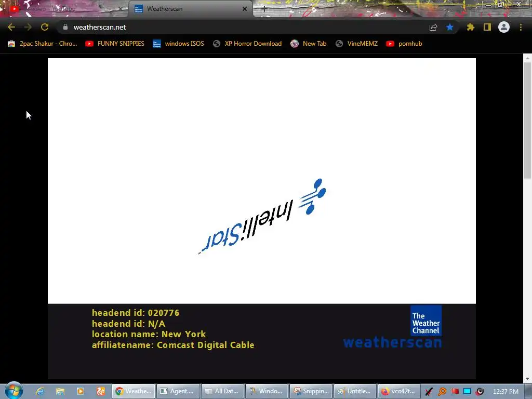Click the share page icon
This screenshot has height=399, width=532.
(x=433, y=27)
